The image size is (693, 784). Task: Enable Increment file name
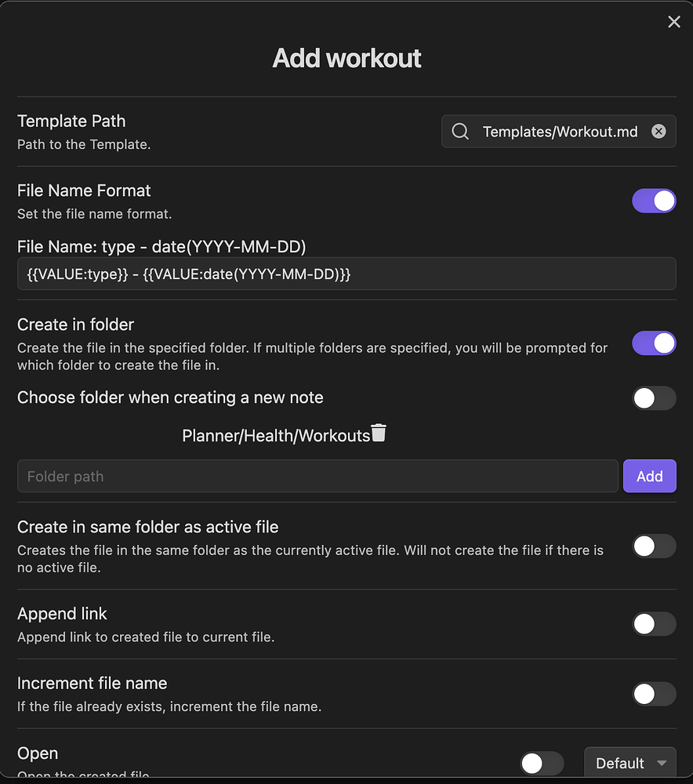coord(654,694)
